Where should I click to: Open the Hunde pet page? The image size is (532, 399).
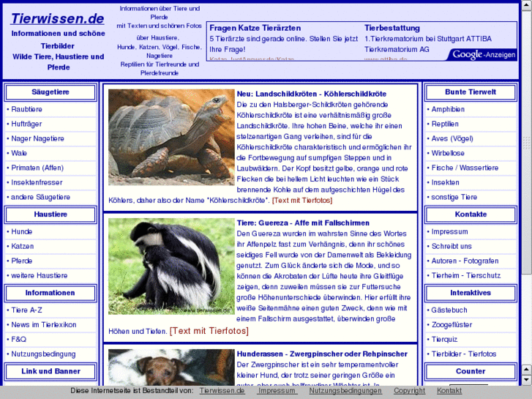pos(22,231)
